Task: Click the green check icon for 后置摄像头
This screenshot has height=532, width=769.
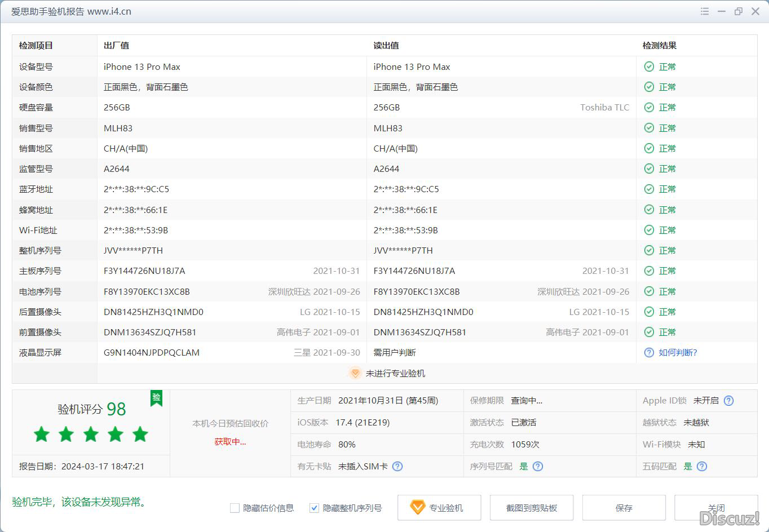Action: (x=649, y=312)
